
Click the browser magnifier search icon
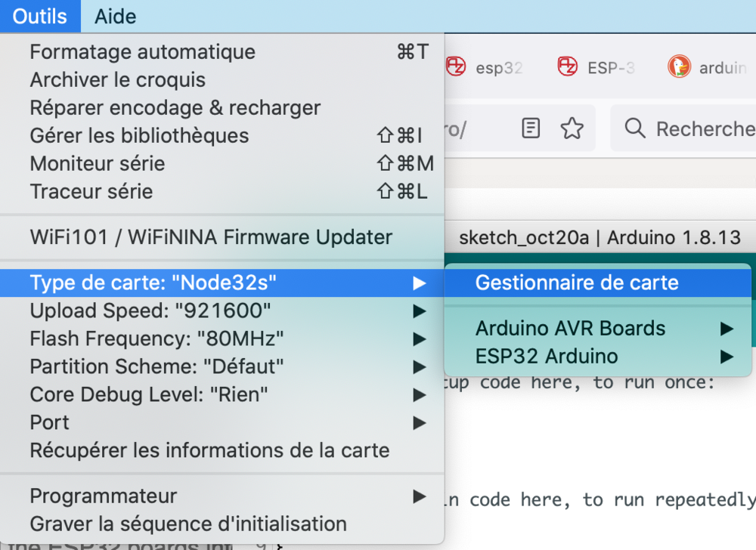point(635,128)
